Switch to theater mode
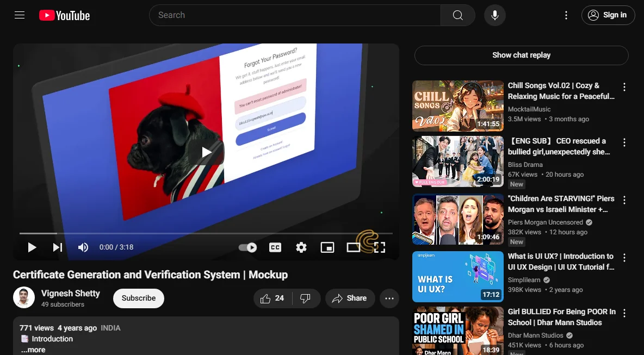 coord(353,247)
